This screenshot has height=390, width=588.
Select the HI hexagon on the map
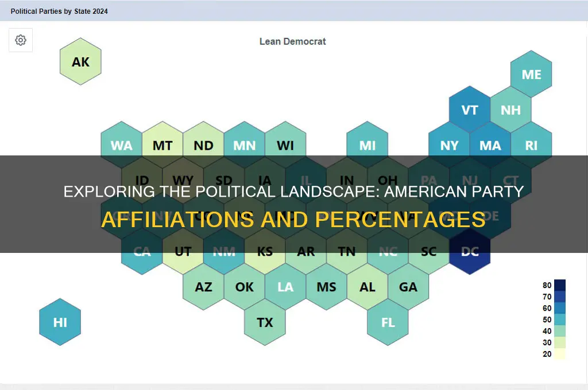pos(59,322)
